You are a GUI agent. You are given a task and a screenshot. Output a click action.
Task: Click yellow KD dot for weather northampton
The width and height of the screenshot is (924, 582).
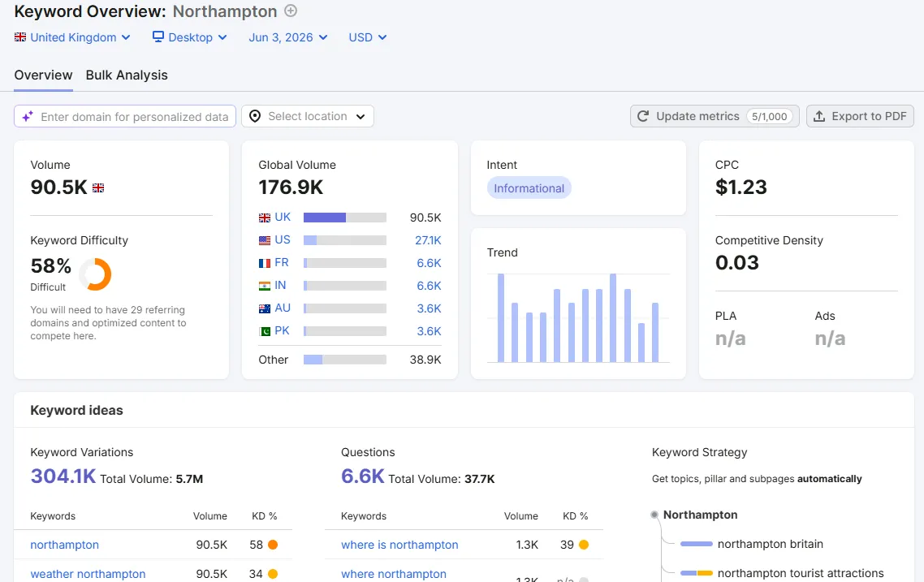tap(273, 574)
